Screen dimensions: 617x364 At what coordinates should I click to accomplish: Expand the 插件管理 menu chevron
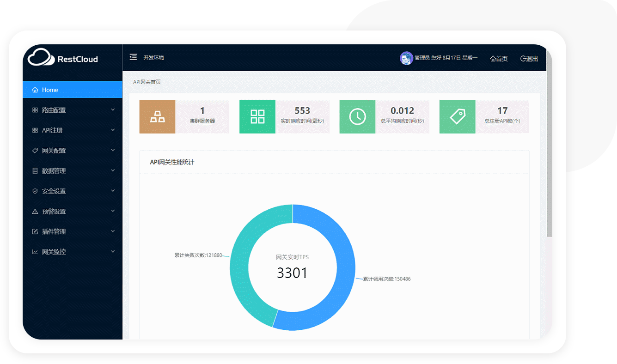113,231
